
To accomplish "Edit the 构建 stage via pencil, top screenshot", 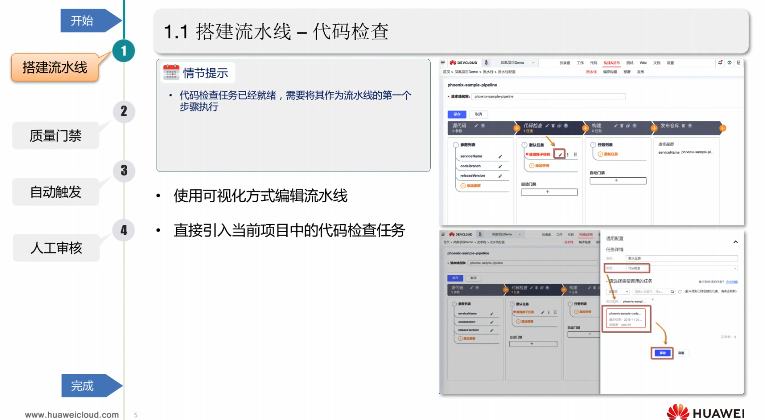I will [x=616, y=126].
